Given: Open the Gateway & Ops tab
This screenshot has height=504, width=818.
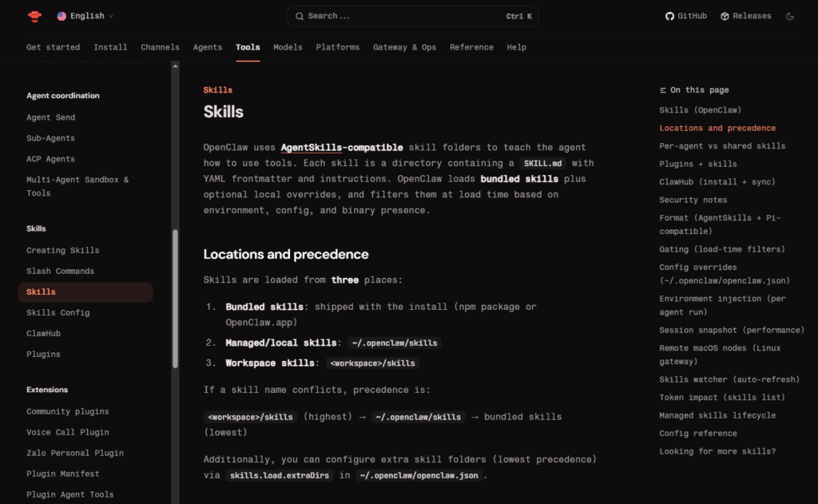Looking at the screenshot, I should [x=404, y=47].
